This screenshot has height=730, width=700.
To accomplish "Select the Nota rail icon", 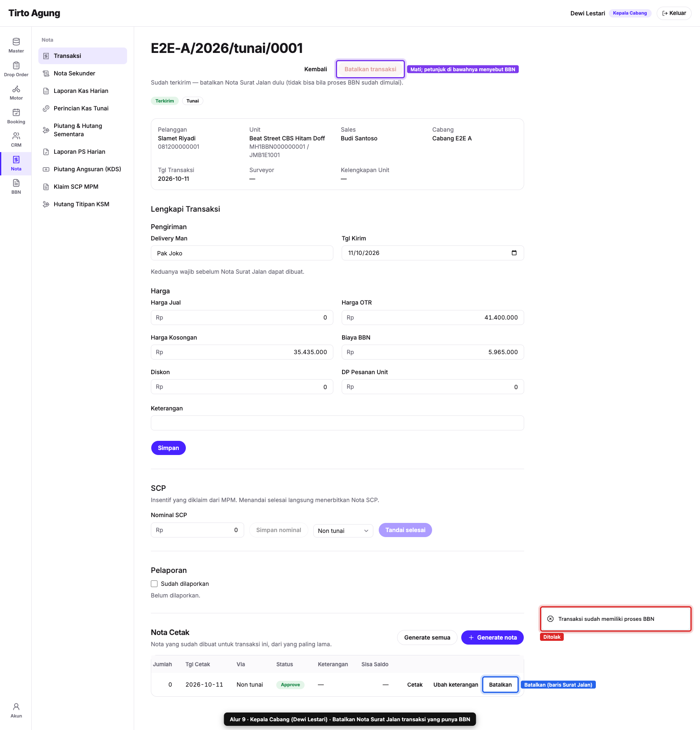I will (x=16, y=160).
